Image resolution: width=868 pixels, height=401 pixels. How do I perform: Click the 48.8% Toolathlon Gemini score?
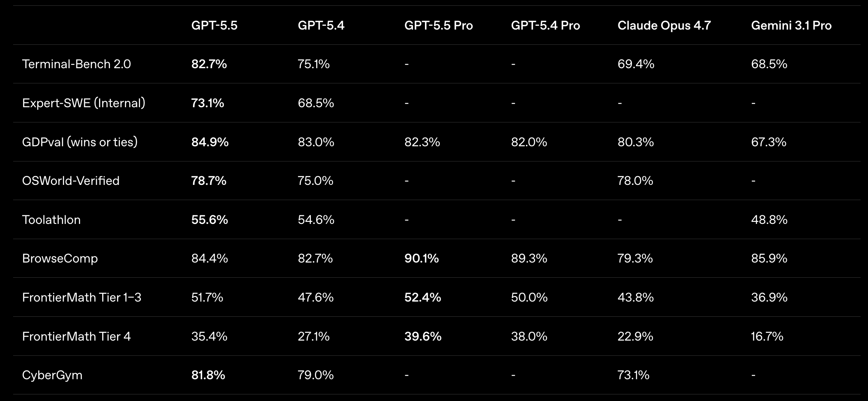coord(769,220)
